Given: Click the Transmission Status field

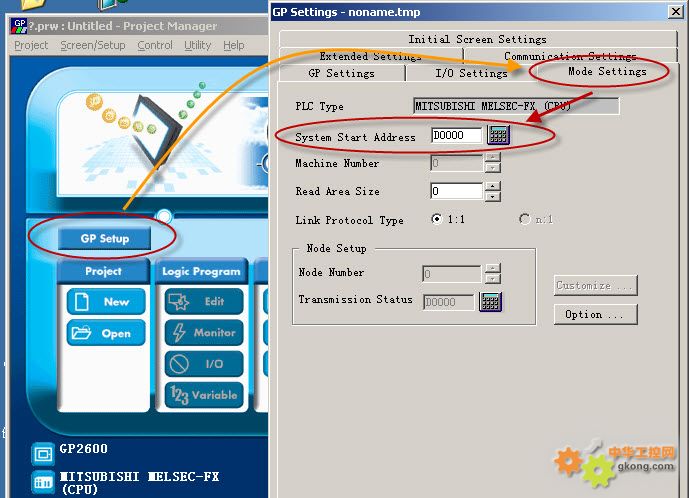Looking at the screenshot, I should (x=449, y=302).
